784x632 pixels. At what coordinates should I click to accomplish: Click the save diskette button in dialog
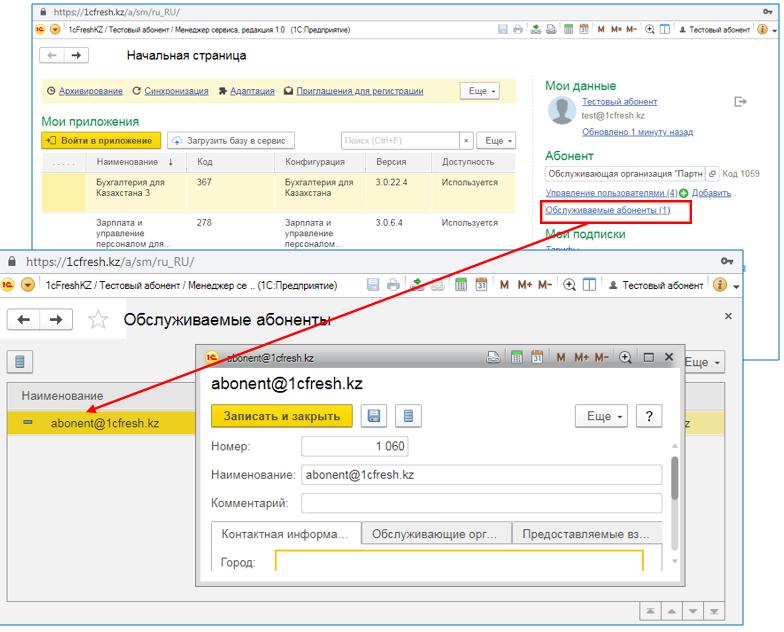click(374, 416)
